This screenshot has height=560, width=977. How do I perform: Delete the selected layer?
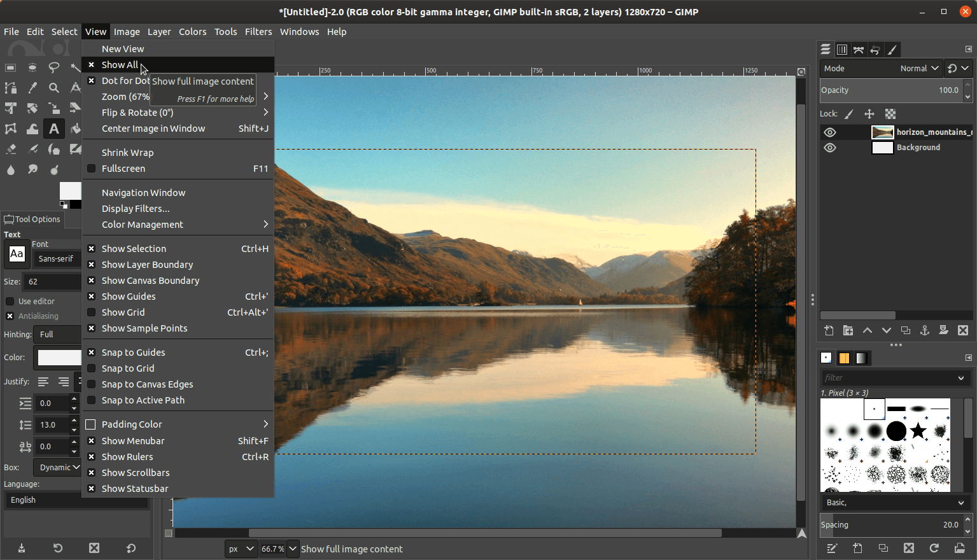[x=962, y=330]
